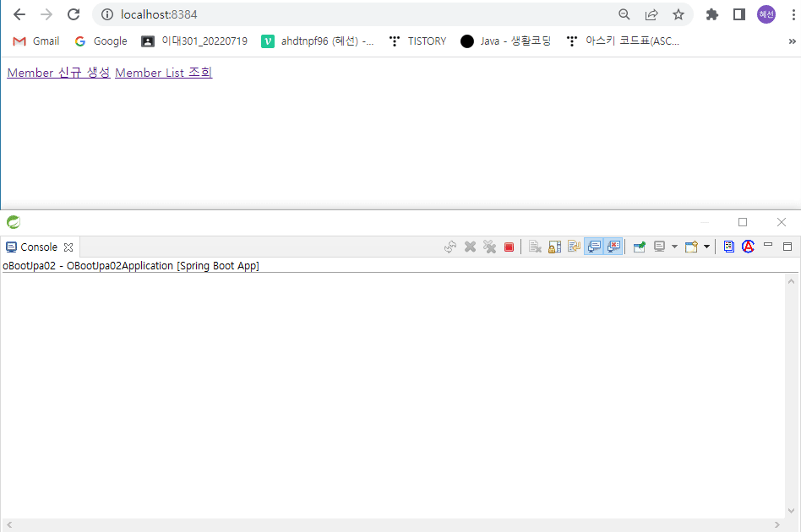Open the Chrome profile avatar
This screenshot has height=532, width=801.
click(x=766, y=14)
